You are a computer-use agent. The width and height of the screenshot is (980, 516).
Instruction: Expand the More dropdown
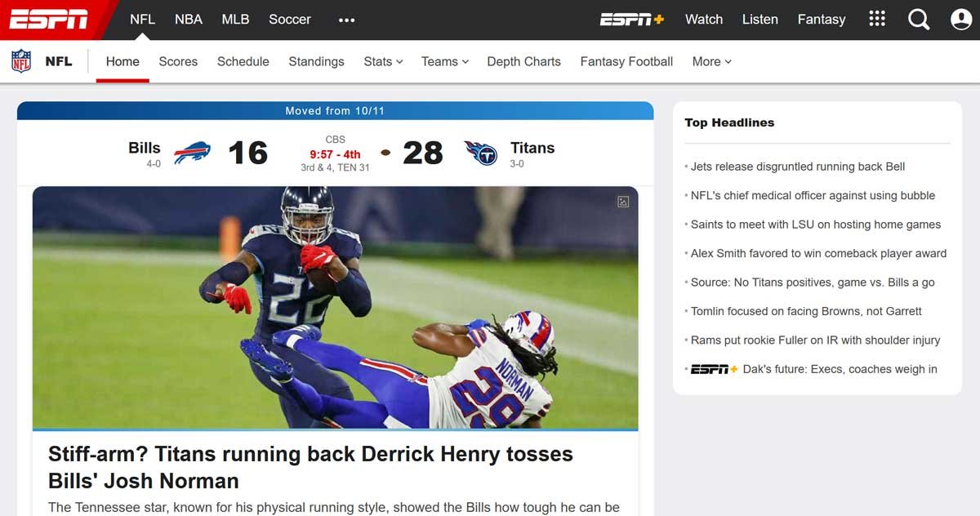711,61
